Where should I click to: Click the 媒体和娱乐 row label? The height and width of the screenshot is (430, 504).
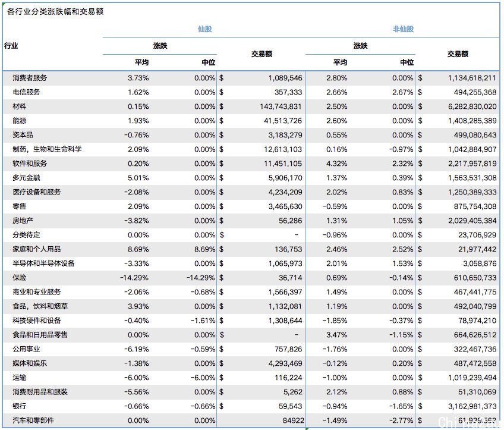coord(30,363)
